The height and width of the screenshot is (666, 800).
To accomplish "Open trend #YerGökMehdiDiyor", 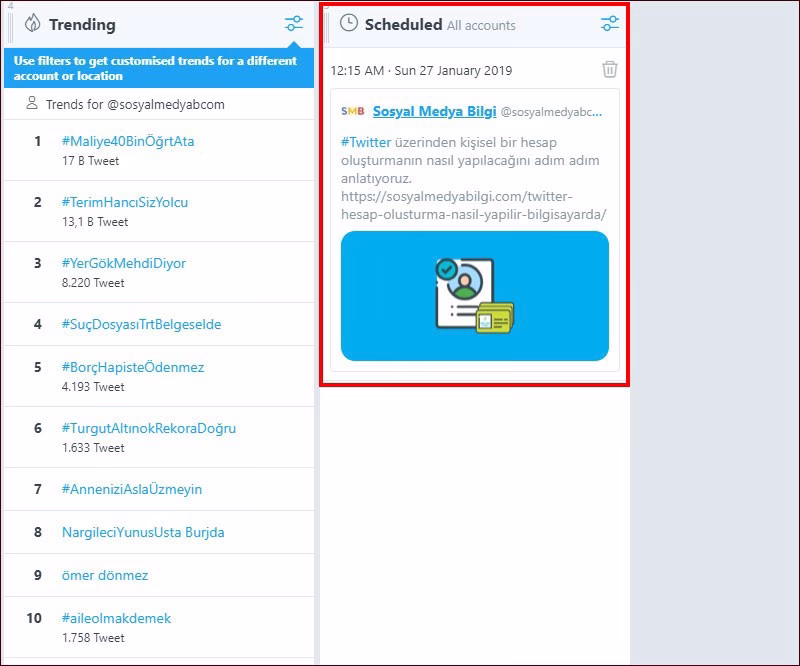I will (124, 263).
